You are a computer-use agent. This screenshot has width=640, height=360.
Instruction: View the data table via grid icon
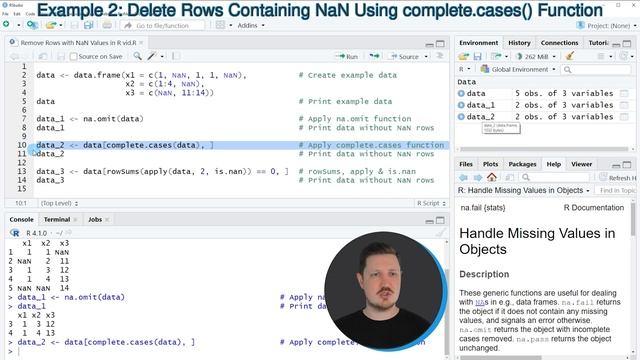624,93
